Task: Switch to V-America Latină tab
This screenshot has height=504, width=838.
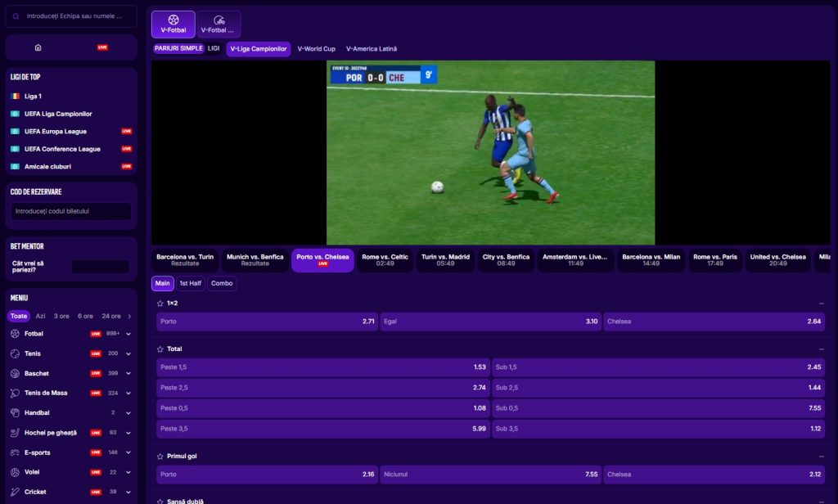Action: pos(372,48)
